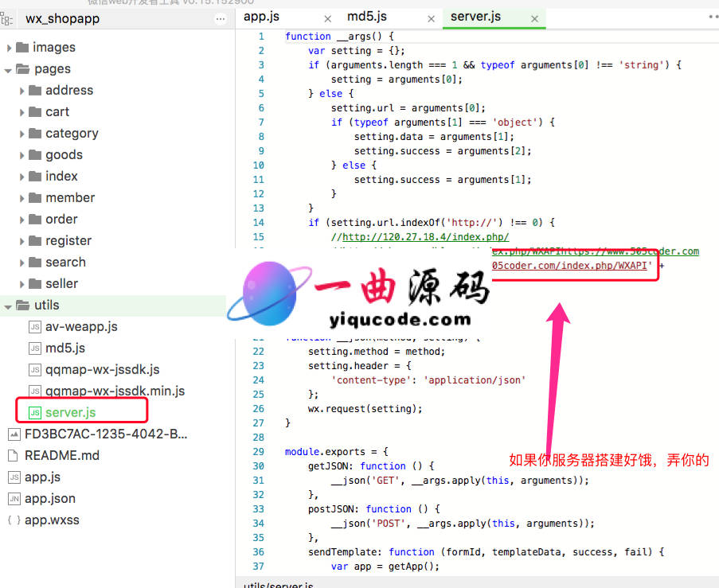The height and width of the screenshot is (588, 719).
Task: Click the pages open-folder icon
Action: (x=23, y=68)
